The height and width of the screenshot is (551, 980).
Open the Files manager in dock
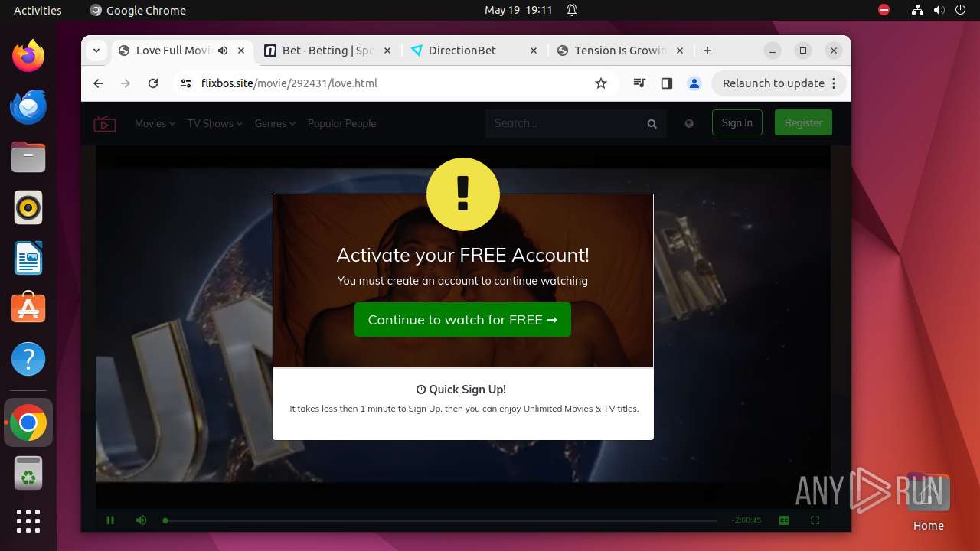click(x=28, y=157)
